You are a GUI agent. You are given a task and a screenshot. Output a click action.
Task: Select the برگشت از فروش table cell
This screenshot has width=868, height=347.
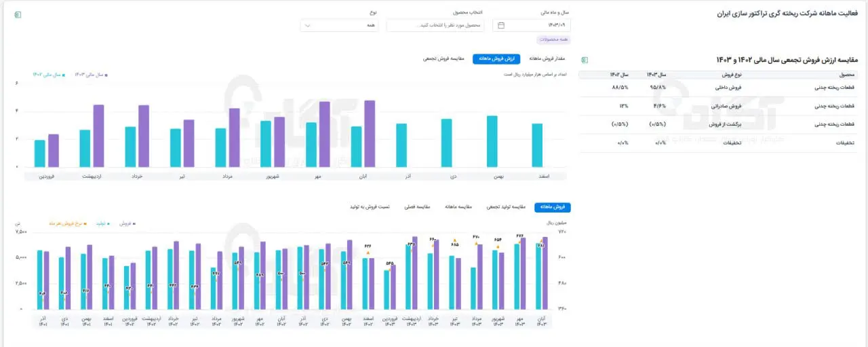(726, 124)
